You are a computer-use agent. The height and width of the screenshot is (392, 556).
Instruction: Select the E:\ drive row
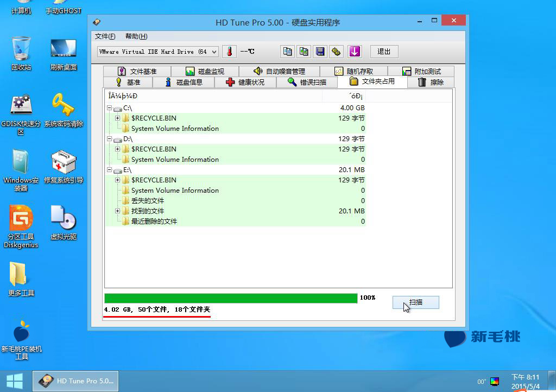(236, 170)
